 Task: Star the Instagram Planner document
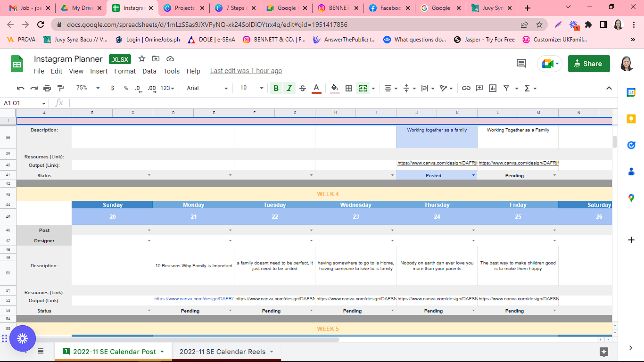142,58
